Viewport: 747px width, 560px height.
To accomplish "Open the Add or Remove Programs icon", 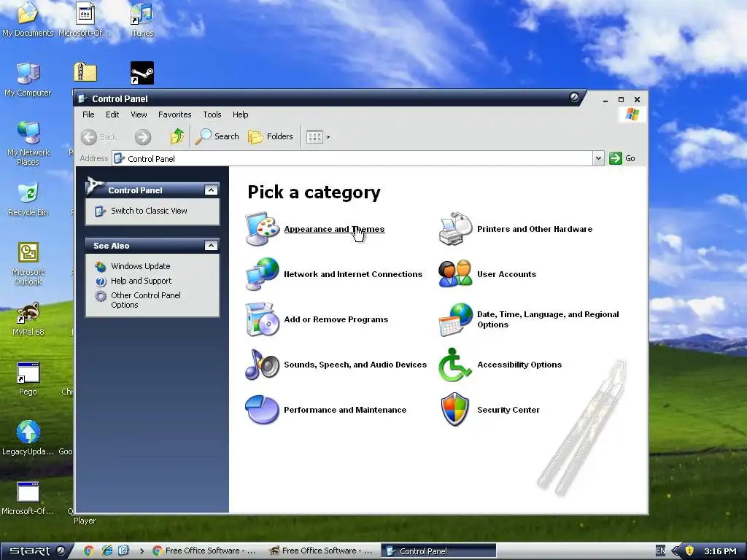I will tap(262, 319).
